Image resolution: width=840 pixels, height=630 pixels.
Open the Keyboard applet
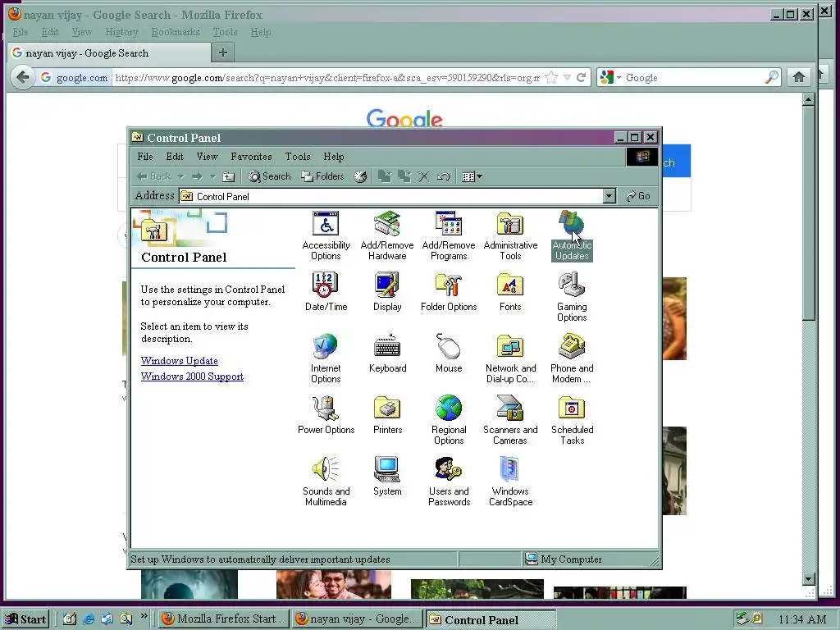(387, 354)
